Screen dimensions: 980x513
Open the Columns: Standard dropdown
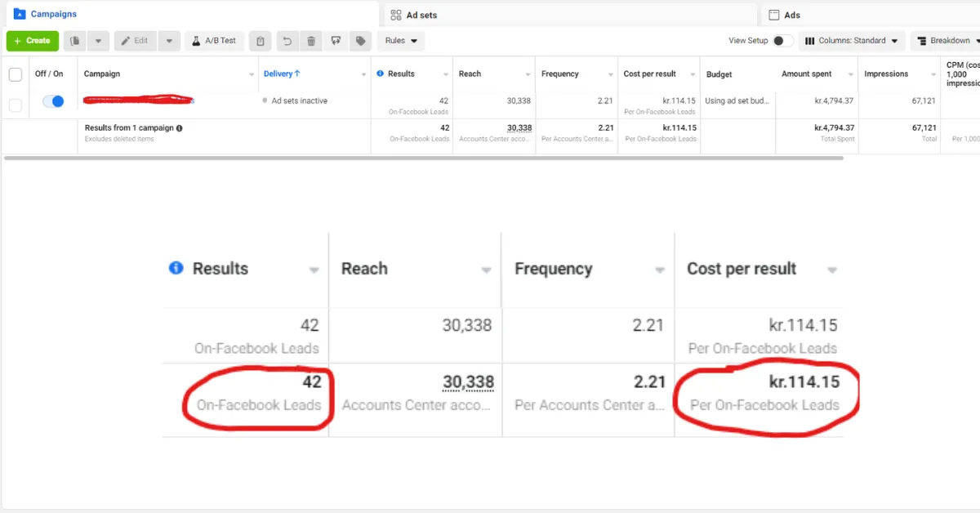click(852, 41)
